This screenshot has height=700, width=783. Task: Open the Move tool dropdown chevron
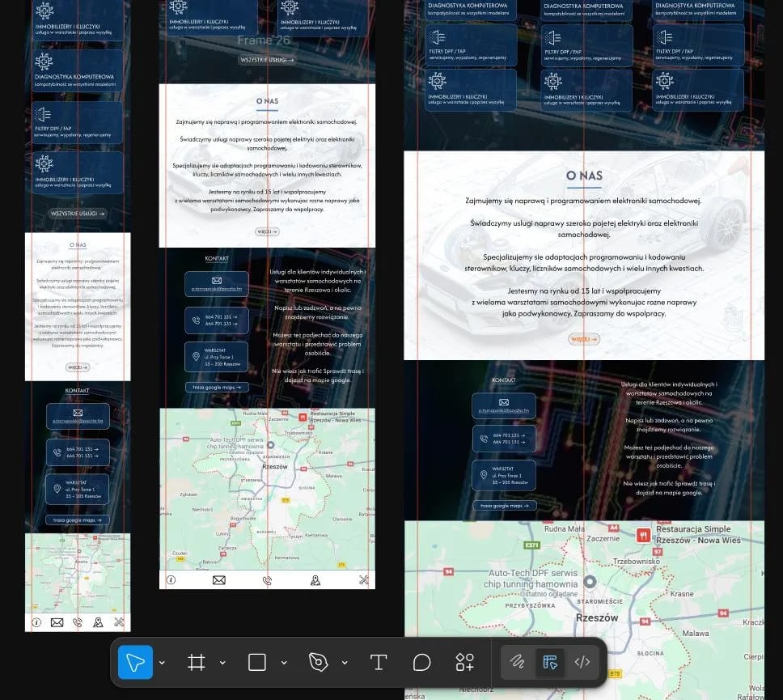coord(162,662)
